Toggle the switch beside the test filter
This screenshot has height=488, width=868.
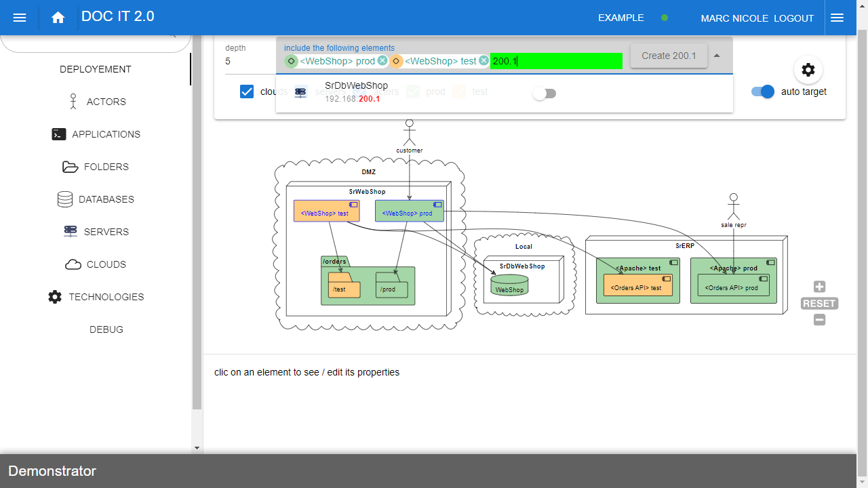(x=544, y=94)
